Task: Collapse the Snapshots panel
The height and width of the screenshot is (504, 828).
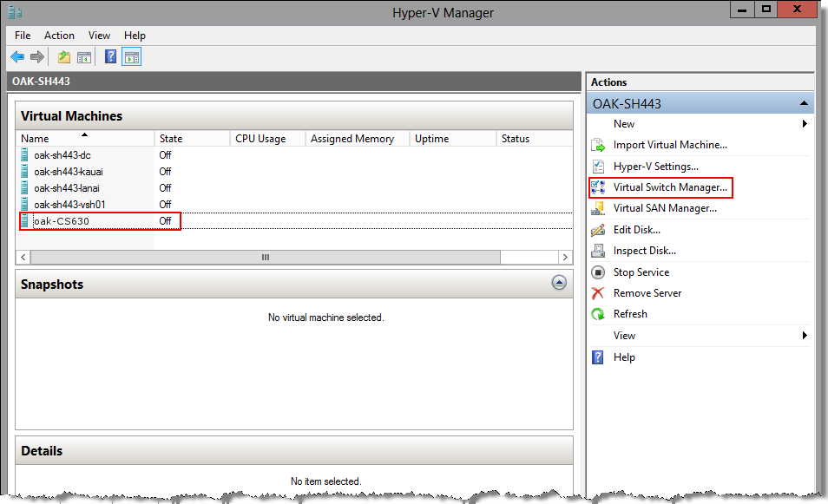Action: click(559, 282)
